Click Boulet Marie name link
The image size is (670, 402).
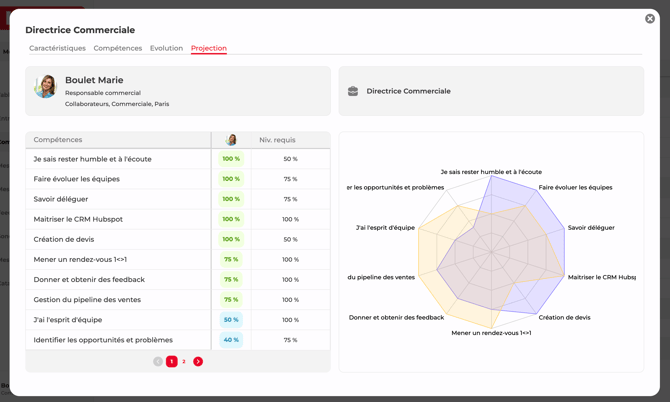(x=94, y=80)
